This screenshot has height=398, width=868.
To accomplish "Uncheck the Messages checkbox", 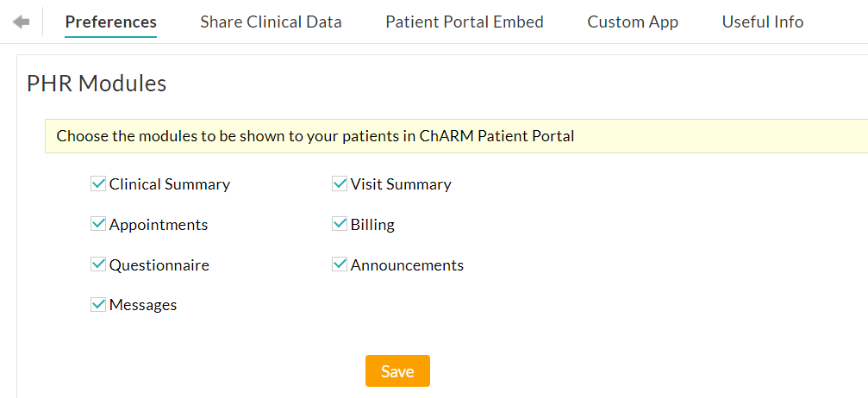I will 98,304.
